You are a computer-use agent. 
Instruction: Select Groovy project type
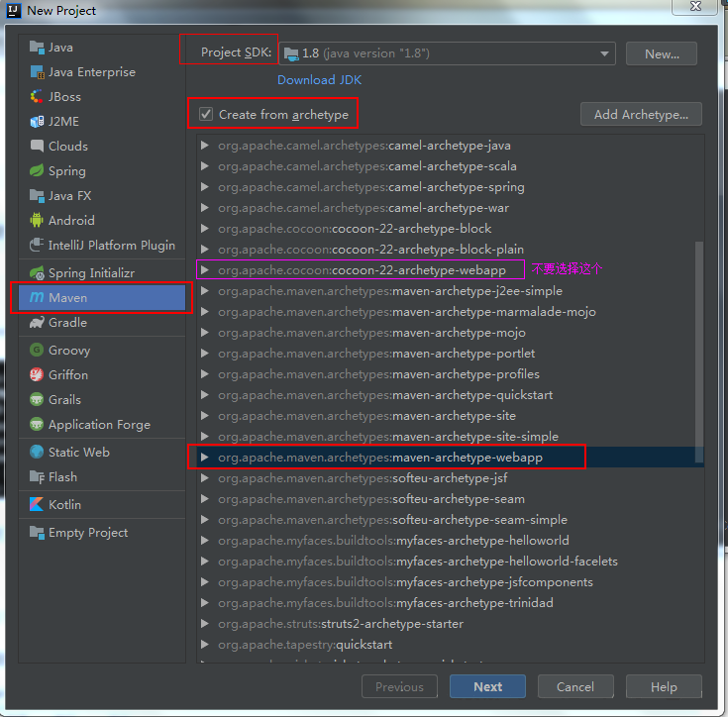pos(102,350)
